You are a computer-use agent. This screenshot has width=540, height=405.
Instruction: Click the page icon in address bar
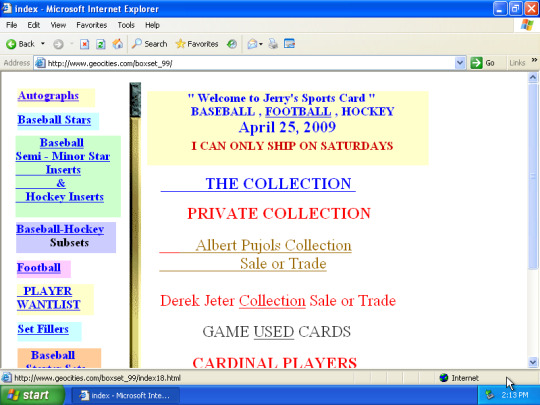coord(40,63)
